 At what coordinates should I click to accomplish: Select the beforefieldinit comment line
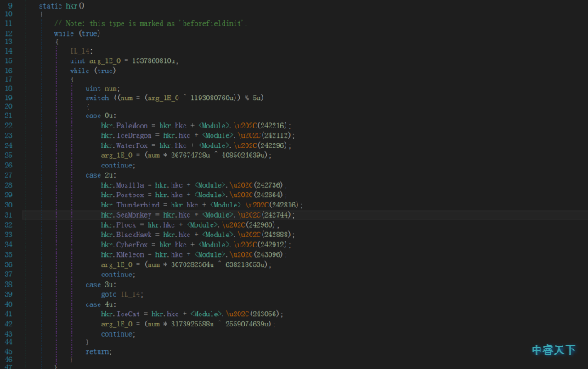point(150,23)
